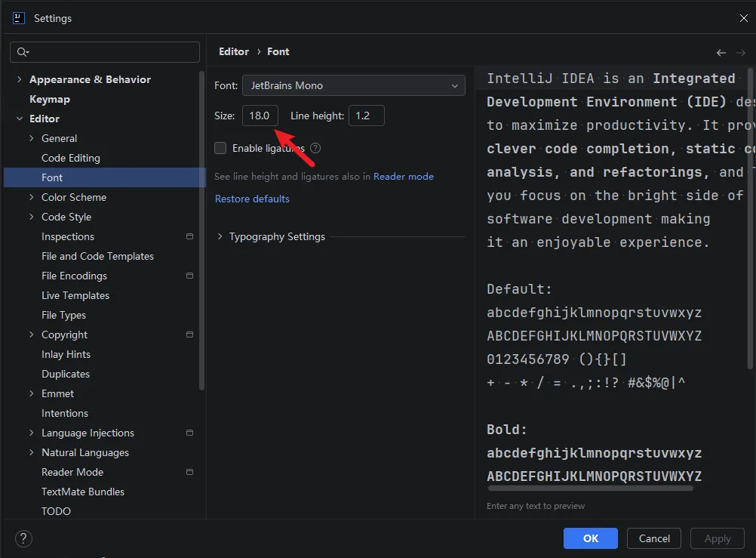Click the Line height field
The image size is (756, 558).
point(367,116)
